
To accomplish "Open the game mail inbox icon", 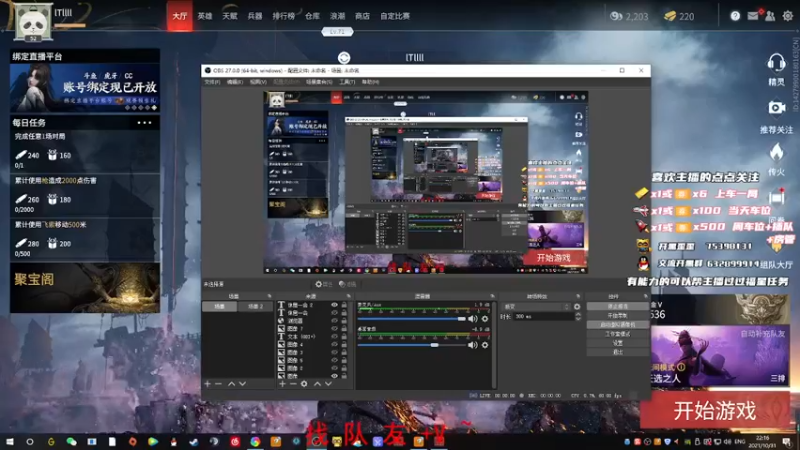I will tap(753, 16).
